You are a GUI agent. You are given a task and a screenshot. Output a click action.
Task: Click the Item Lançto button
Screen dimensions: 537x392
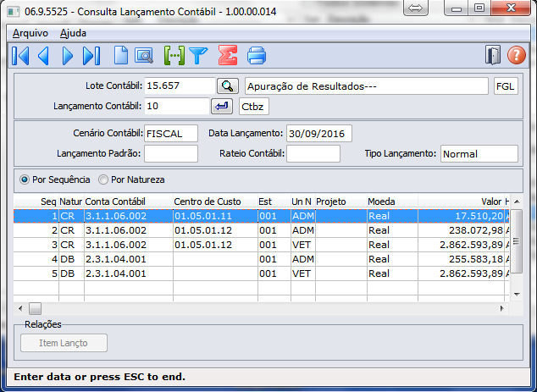[64, 343]
